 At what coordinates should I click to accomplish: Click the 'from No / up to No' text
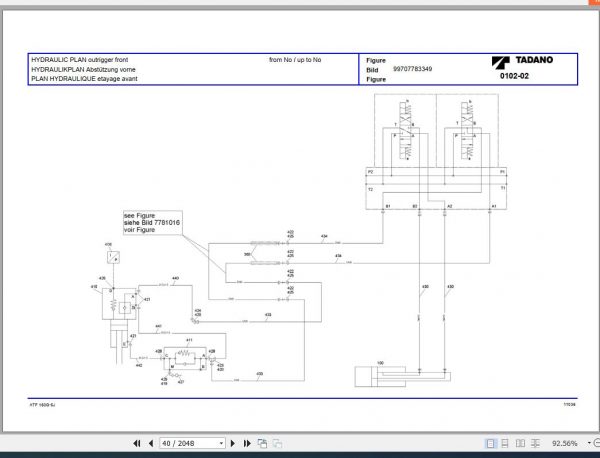[x=295, y=60]
